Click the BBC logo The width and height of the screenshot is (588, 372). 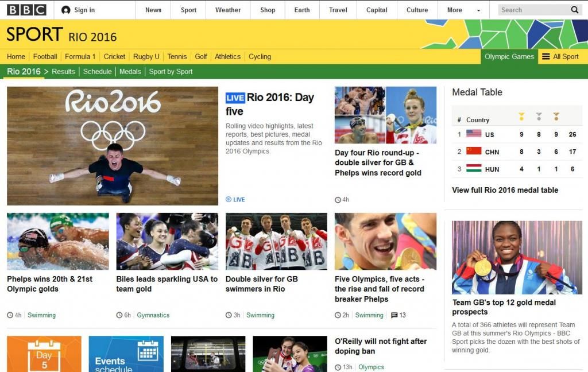click(x=26, y=10)
